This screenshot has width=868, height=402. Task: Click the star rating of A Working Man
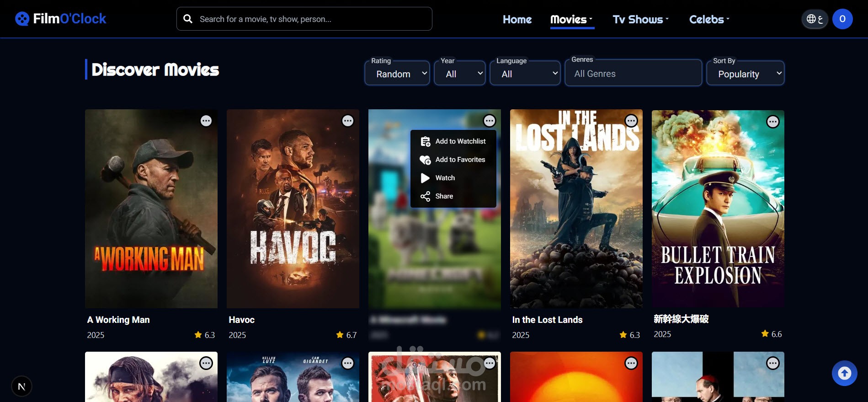point(204,335)
